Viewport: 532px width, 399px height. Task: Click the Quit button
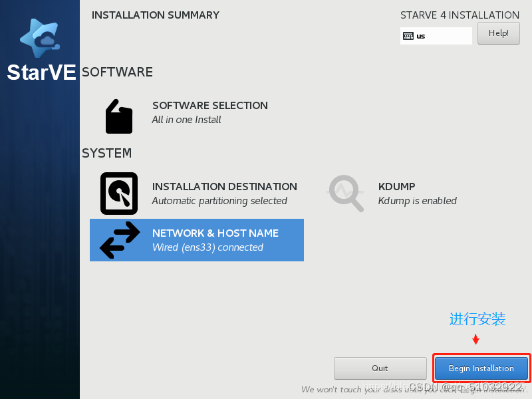(380, 368)
